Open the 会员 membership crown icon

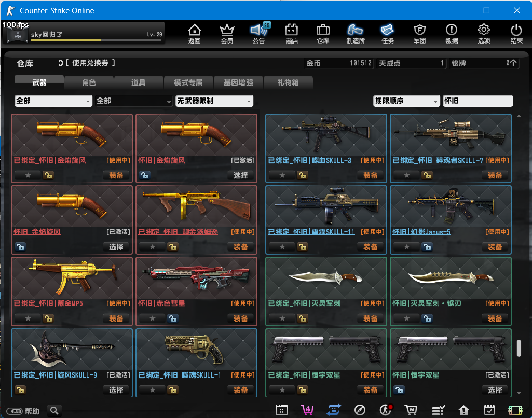click(x=227, y=34)
